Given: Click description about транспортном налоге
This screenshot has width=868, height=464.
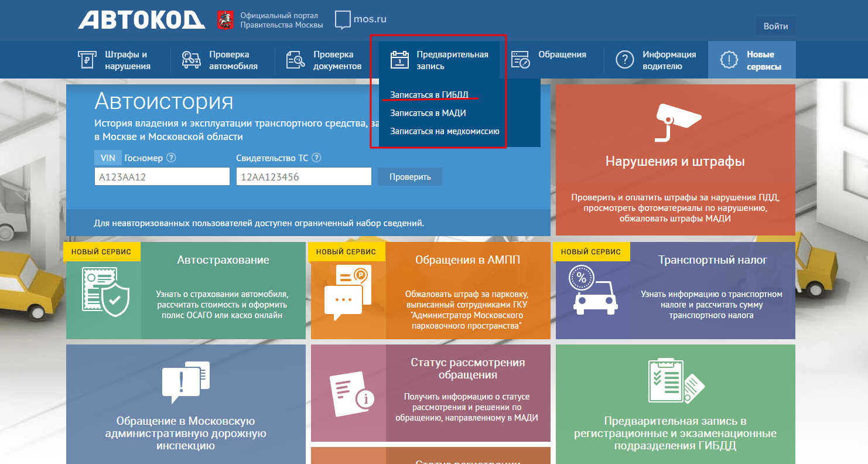Looking at the screenshot, I should tap(712, 305).
